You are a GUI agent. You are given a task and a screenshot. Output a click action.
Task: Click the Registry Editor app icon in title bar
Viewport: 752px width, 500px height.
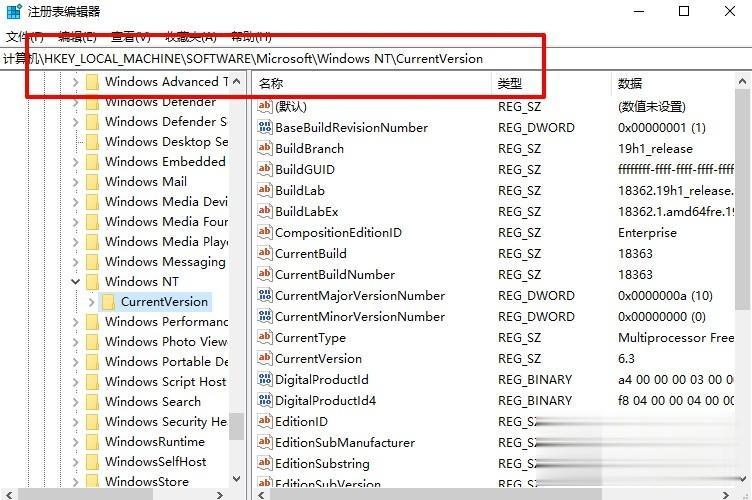pyautogui.click(x=13, y=12)
